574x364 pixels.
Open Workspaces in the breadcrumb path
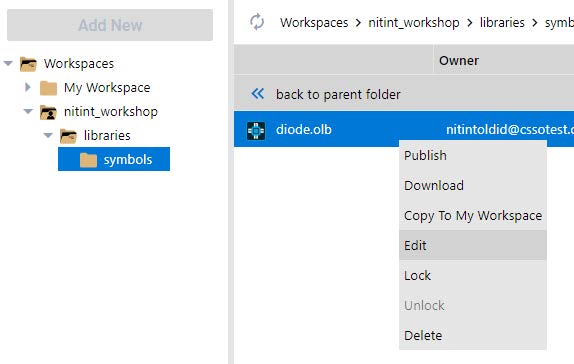tap(314, 23)
